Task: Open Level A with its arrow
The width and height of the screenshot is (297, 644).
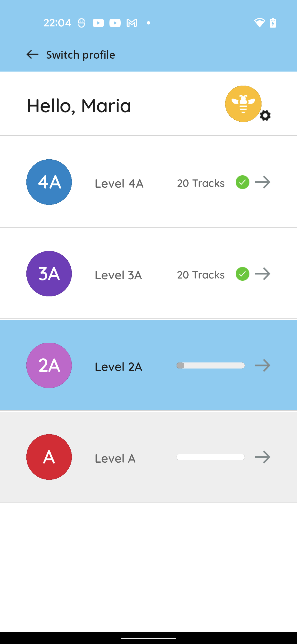Action: pyautogui.click(x=262, y=457)
